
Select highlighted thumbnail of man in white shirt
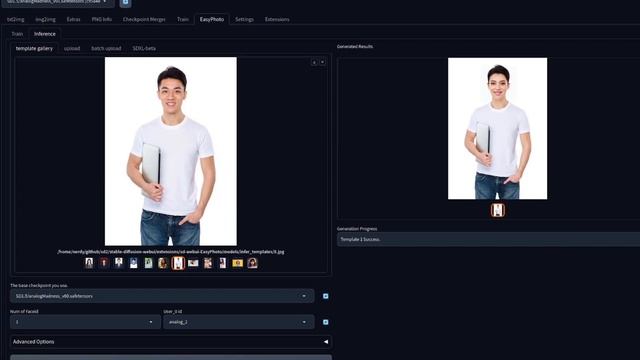pos(178,263)
